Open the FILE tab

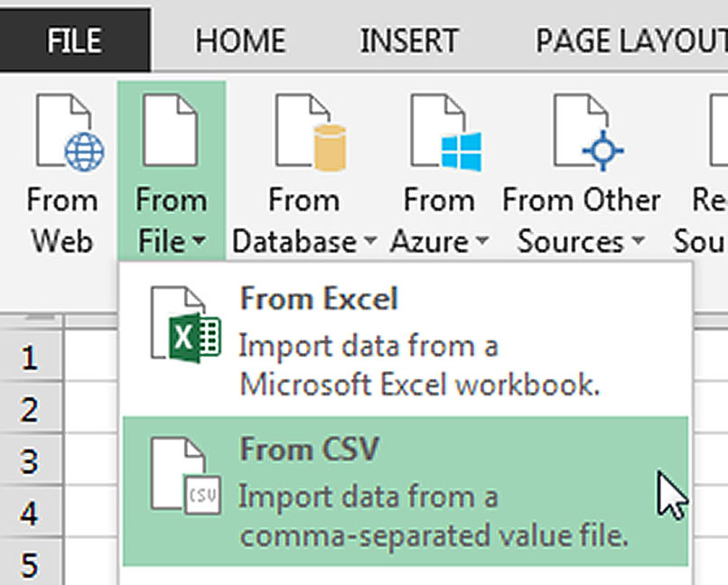coord(75,41)
